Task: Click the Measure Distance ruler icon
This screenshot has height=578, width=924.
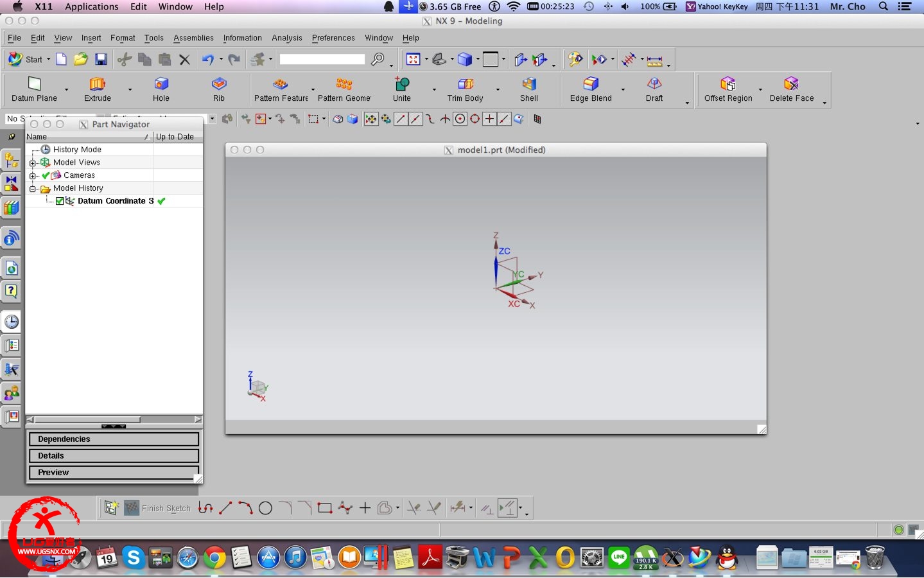Action: (654, 61)
